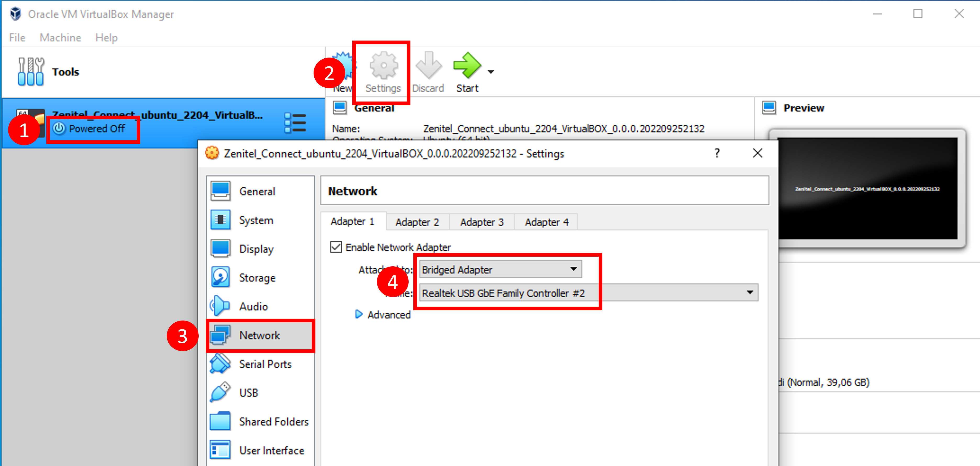Open the Start button dropdown arrow
Viewport: 980px width, 466px height.
491,72
